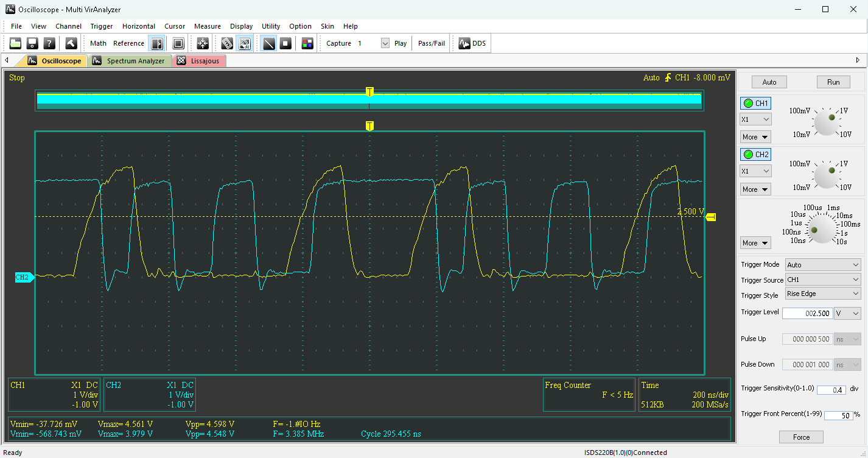Screen dimensions: 868x458
Task: Open the Skin menu
Action: 327,26
